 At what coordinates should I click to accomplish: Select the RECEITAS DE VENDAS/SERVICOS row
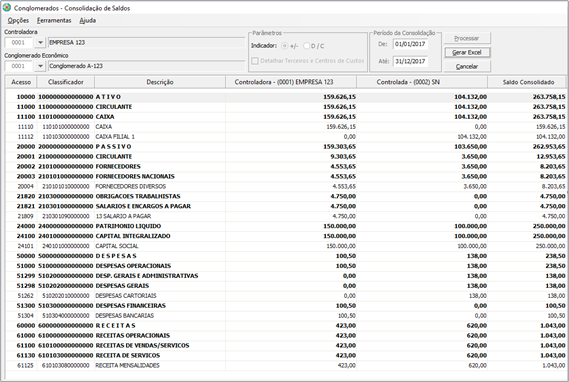pos(286,345)
